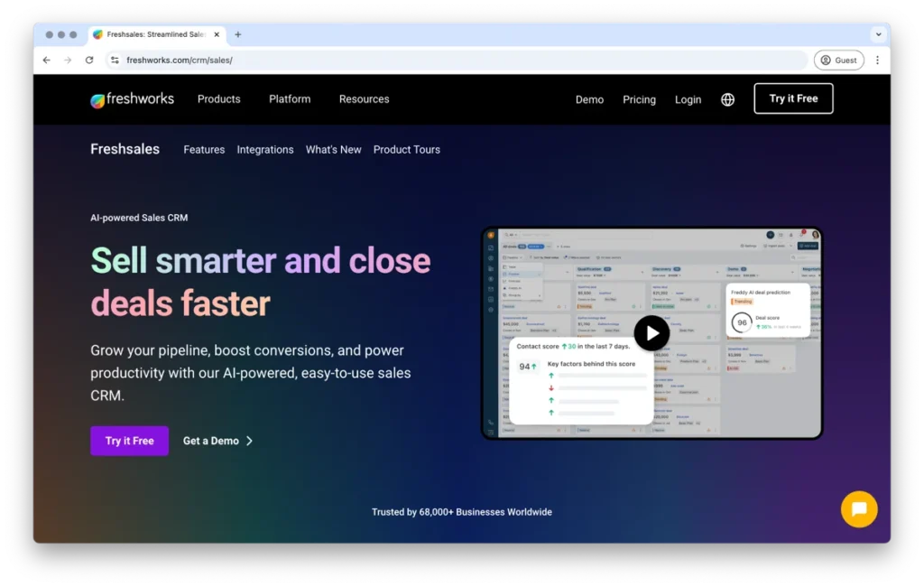Click the Login link

click(x=688, y=99)
